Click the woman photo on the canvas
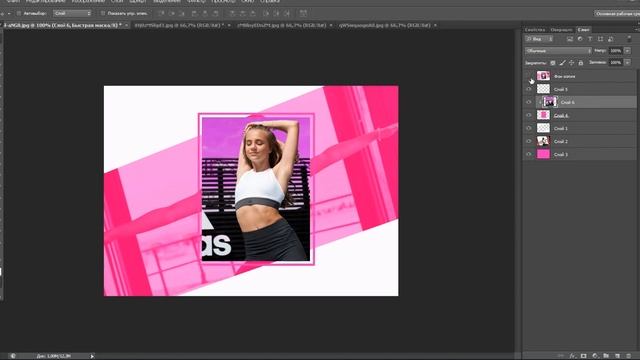The image size is (640, 360). coord(256,189)
